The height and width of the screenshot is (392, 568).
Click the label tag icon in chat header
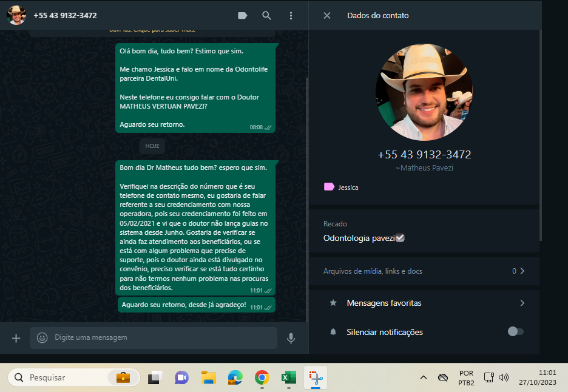[x=242, y=16]
